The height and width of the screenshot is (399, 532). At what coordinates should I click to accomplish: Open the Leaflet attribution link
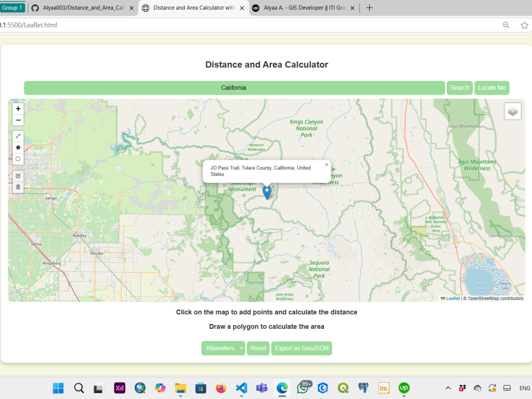tap(453, 298)
